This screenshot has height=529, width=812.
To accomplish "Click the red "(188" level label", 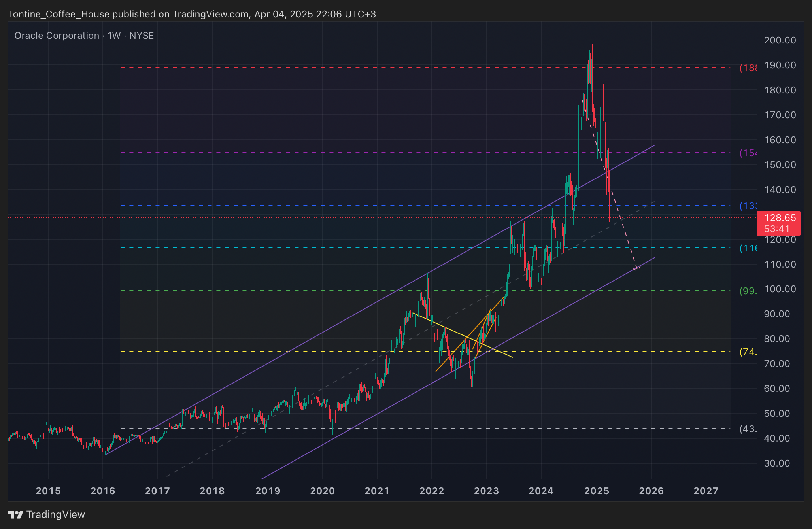I will (748, 68).
